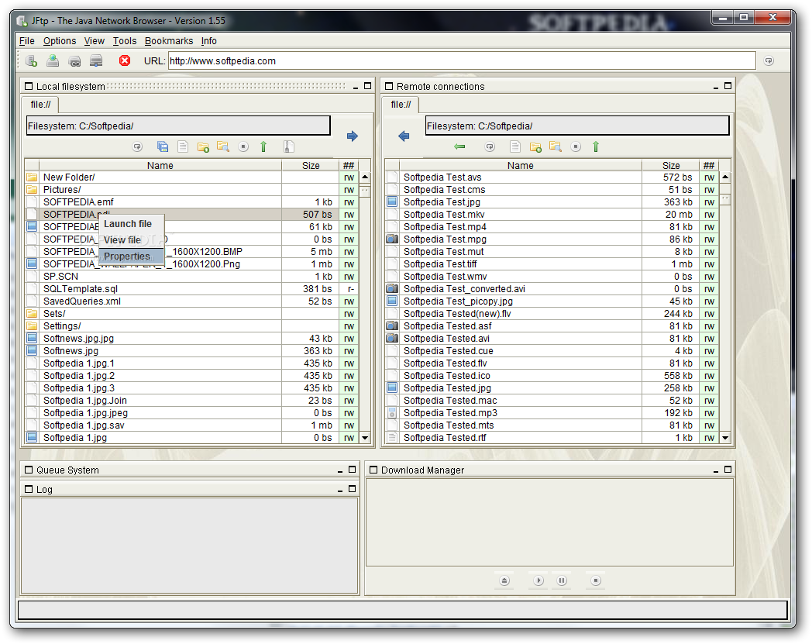Open the Bookmarks menu
The height and width of the screenshot is (644, 812).
[168, 41]
